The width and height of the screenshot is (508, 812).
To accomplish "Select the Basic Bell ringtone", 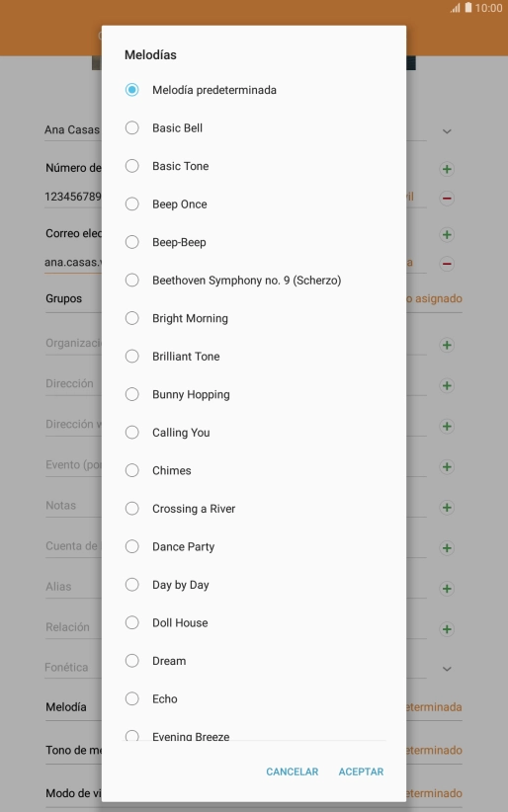I will 254,127.
